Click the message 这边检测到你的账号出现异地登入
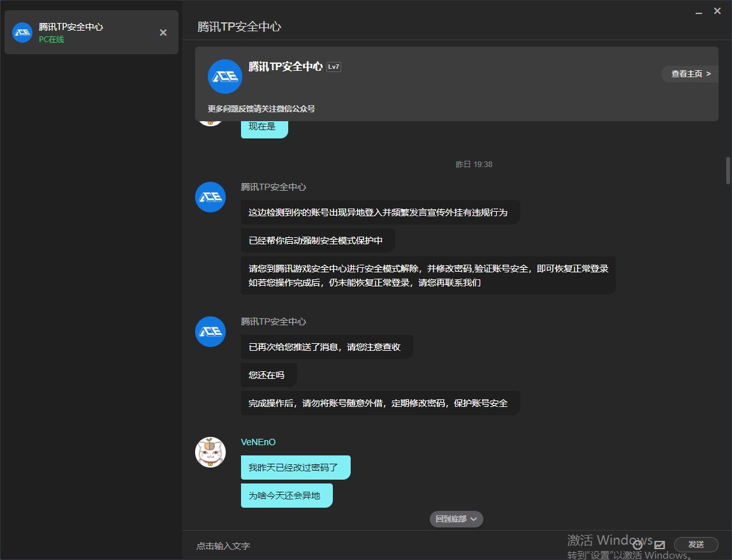The height and width of the screenshot is (560, 732). click(x=381, y=212)
